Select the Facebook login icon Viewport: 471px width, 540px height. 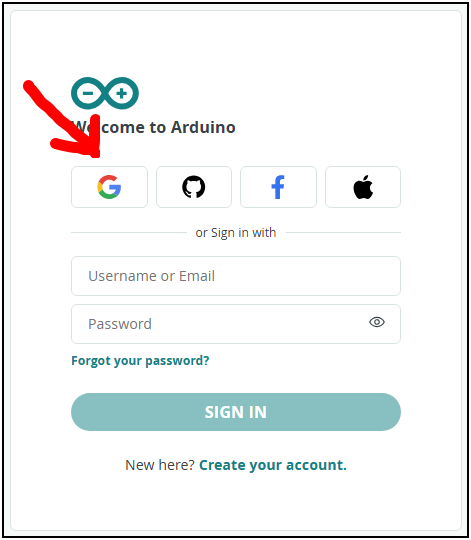(278, 187)
